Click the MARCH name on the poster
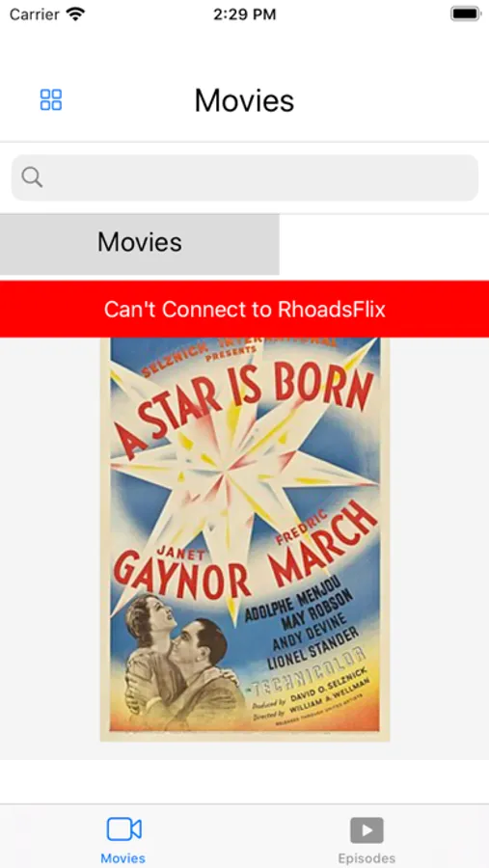The image size is (489, 868). (324, 548)
